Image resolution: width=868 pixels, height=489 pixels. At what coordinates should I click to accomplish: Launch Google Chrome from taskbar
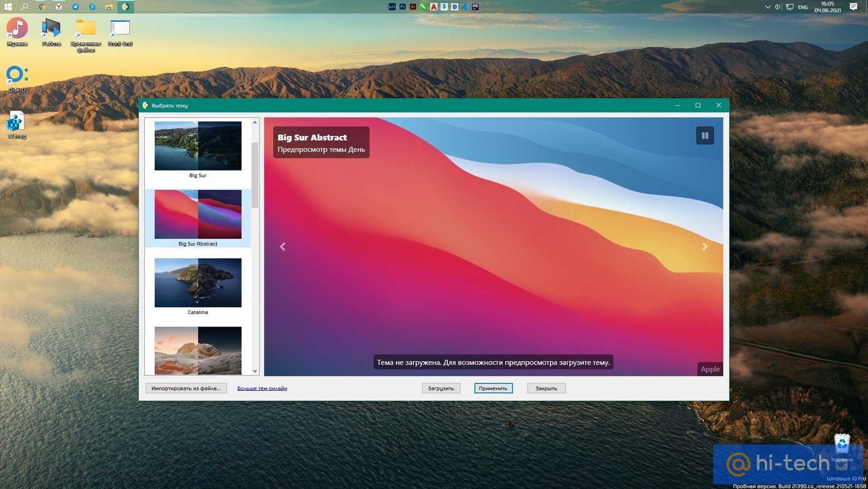pyautogui.click(x=42, y=7)
